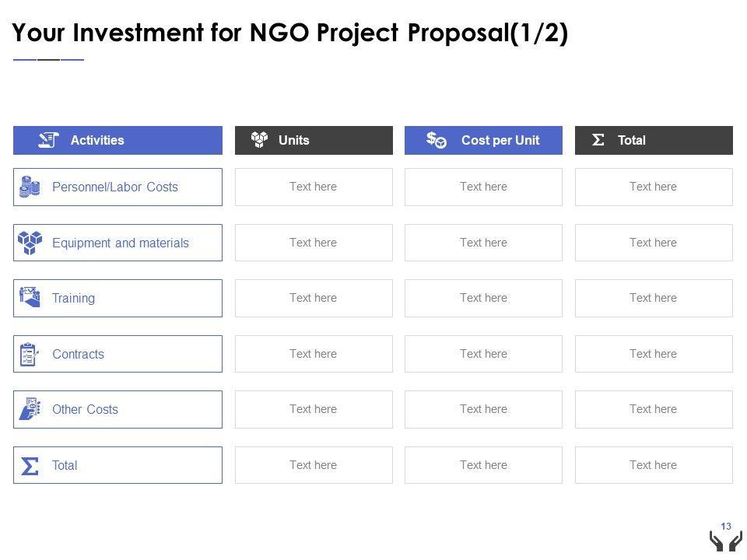This screenshot has height=560, width=747.
Task: Click the sigma icon in Total header
Action: pyautogui.click(x=598, y=140)
